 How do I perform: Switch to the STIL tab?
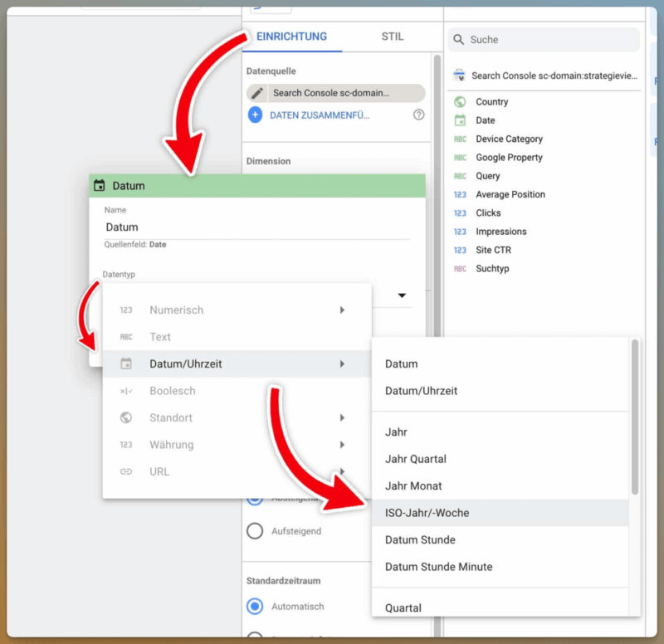tap(393, 37)
